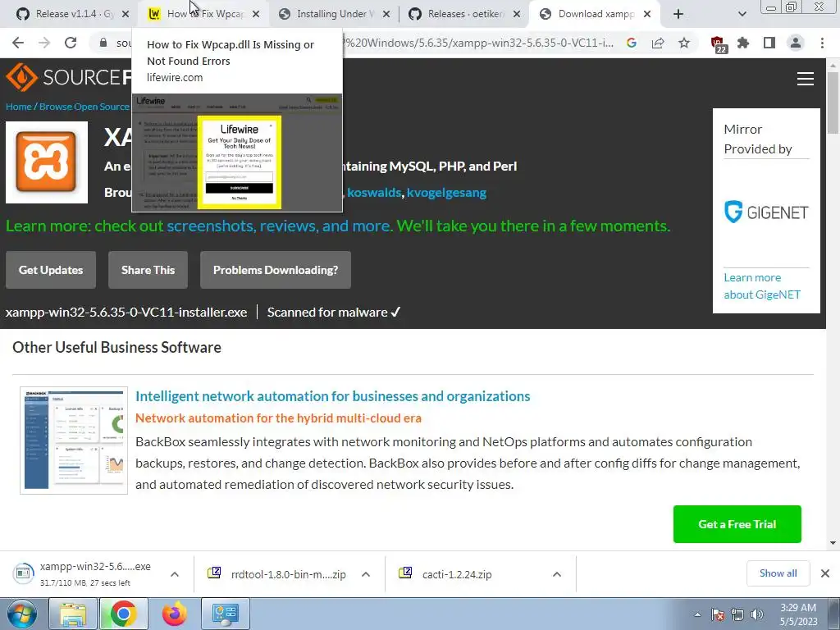Open the SourceForge hamburger menu

[x=806, y=79]
